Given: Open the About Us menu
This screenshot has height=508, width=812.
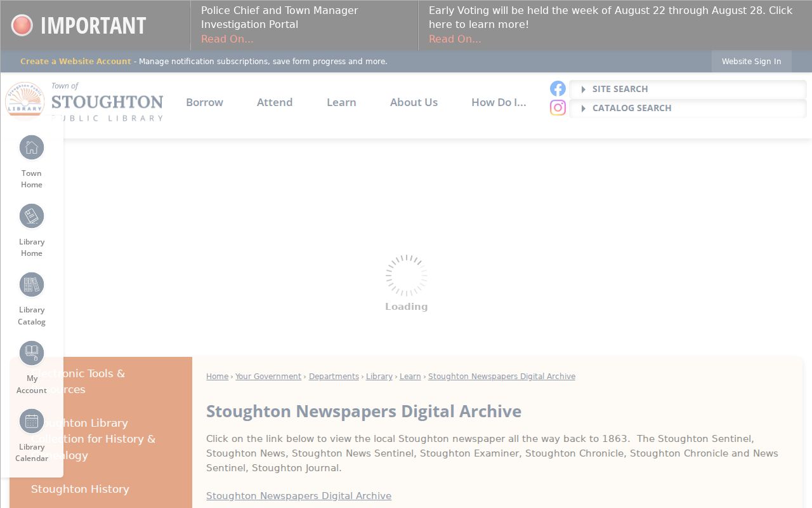Looking at the screenshot, I should (414, 102).
